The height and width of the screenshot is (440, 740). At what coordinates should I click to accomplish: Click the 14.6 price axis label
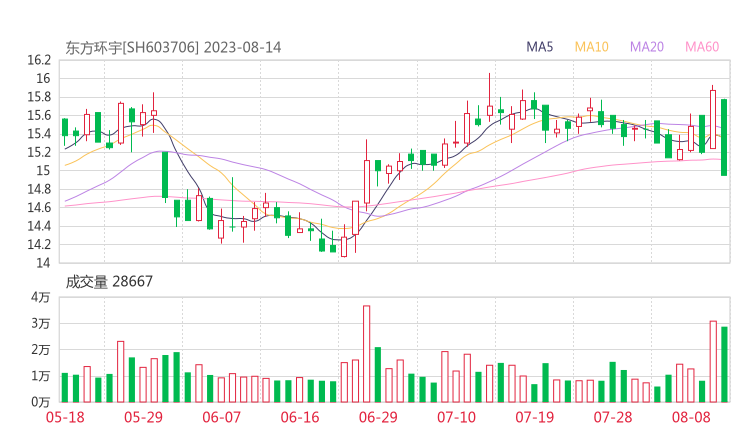(x=39, y=207)
